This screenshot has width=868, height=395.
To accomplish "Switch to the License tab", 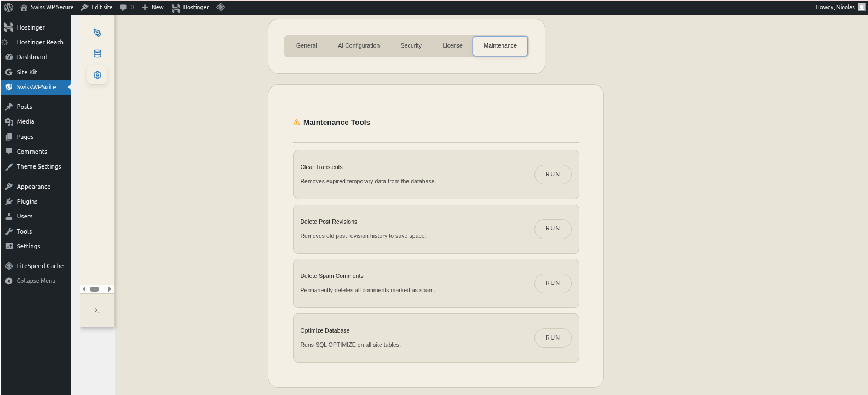I will coord(452,46).
